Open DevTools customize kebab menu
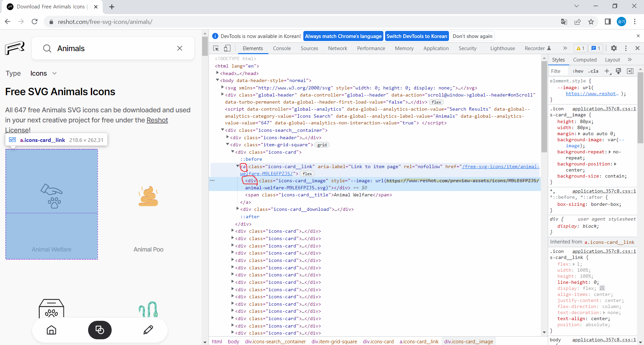644x345 pixels. click(x=626, y=48)
